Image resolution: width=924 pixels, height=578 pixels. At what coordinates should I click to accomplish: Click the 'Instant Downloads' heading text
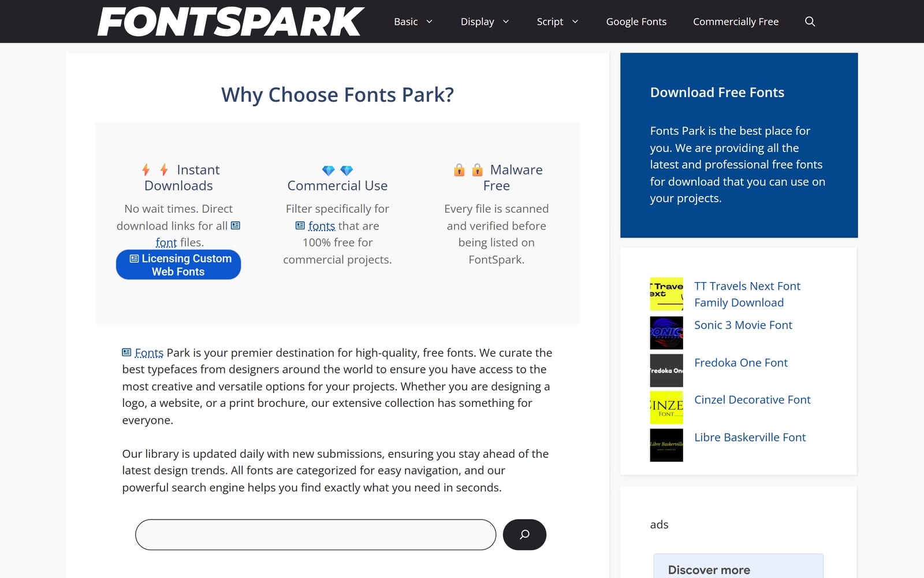click(182, 177)
